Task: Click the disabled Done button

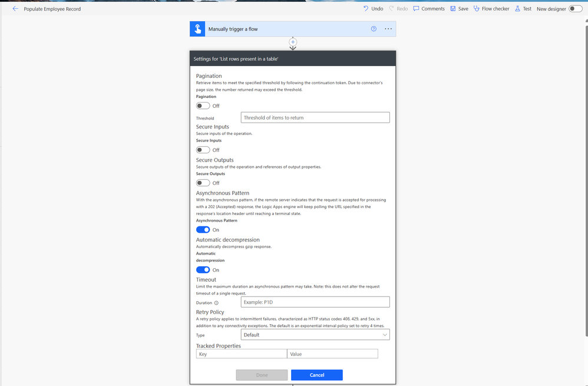Action: (x=262, y=375)
